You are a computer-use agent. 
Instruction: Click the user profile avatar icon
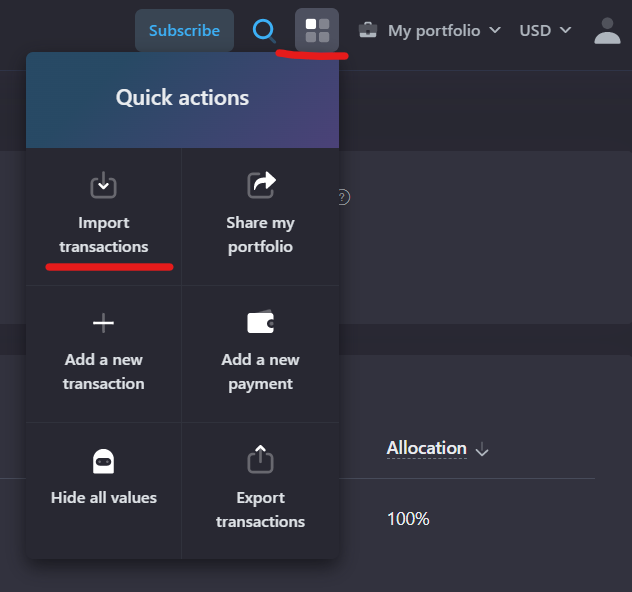click(x=607, y=30)
